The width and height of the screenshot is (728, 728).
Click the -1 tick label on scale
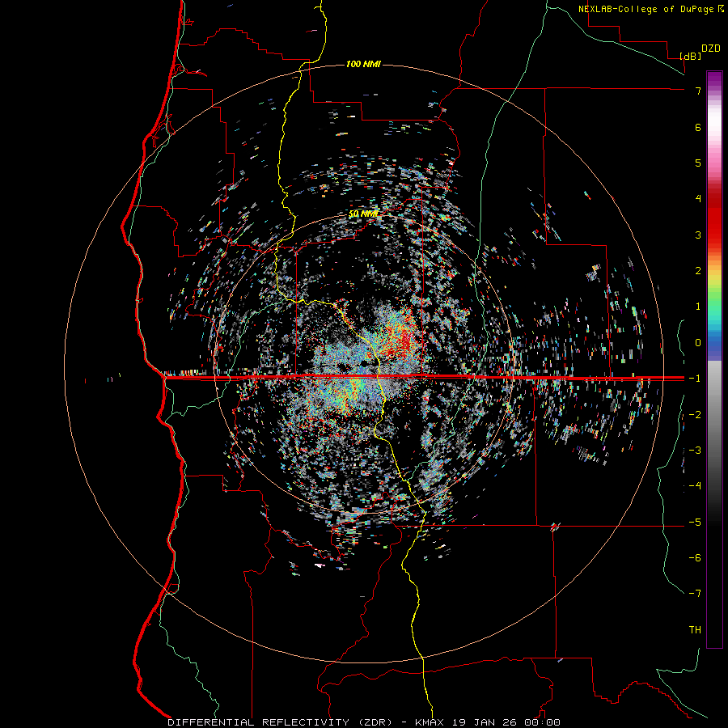point(695,379)
